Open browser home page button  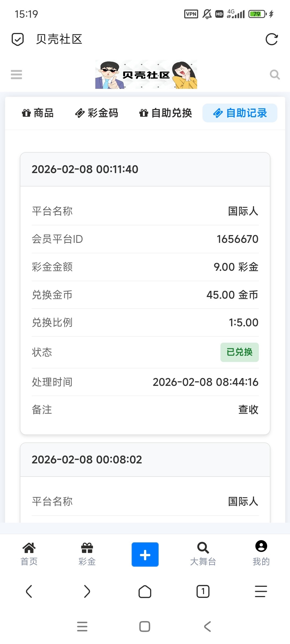tap(145, 591)
